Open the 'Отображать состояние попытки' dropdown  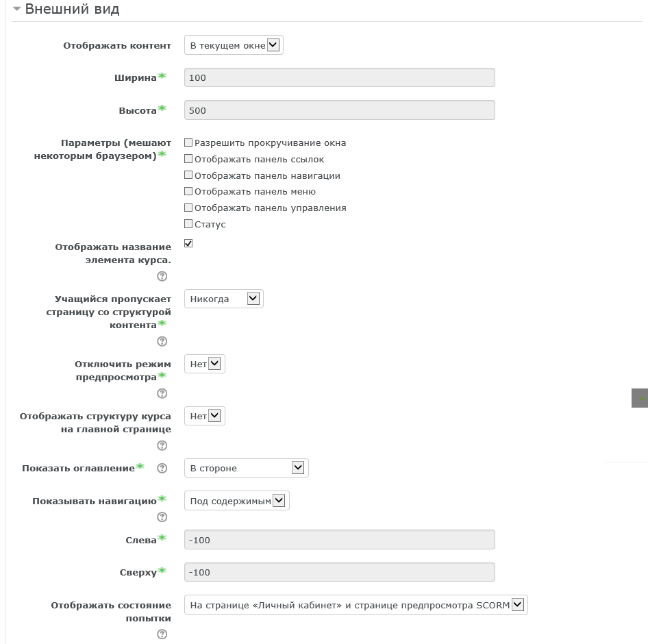[356, 605]
